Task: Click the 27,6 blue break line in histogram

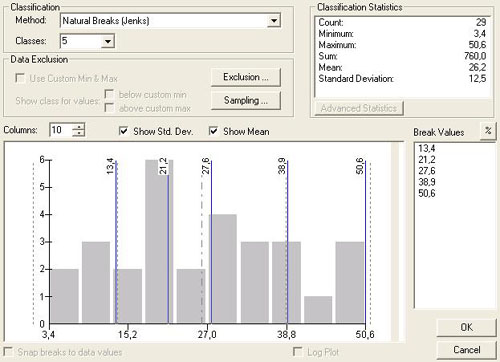Action: click(211, 242)
